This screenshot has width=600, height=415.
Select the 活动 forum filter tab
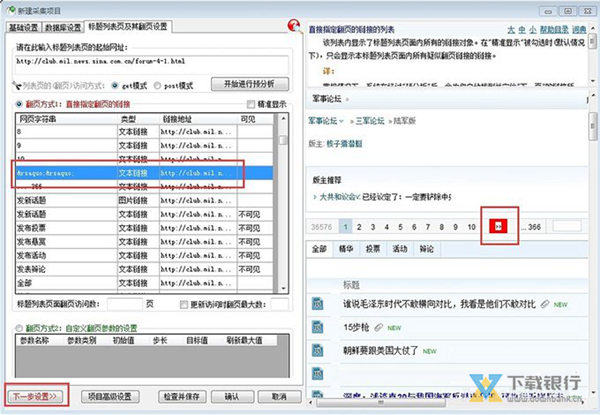pyautogui.click(x=399, y=249)
